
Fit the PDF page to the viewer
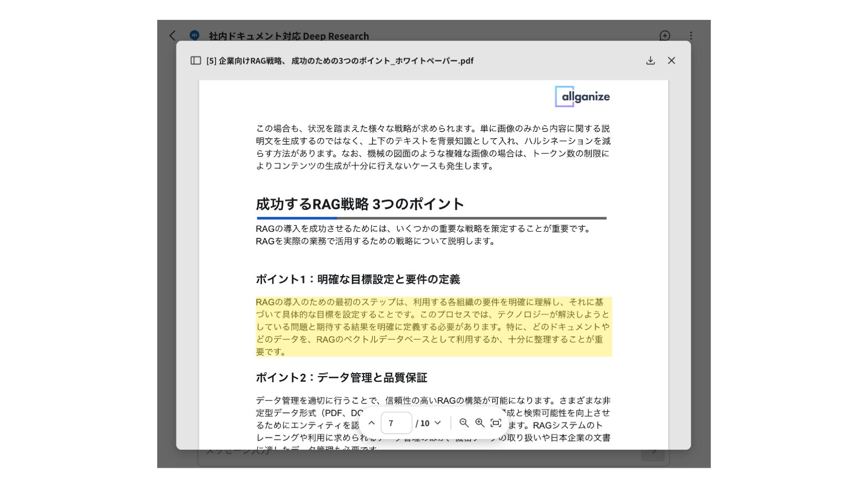496,423
